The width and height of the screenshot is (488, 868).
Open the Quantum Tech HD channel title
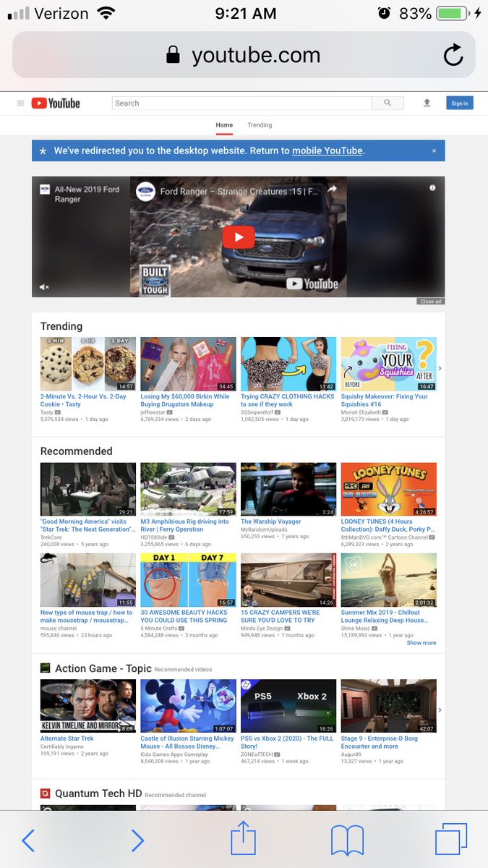click(98, 793)
